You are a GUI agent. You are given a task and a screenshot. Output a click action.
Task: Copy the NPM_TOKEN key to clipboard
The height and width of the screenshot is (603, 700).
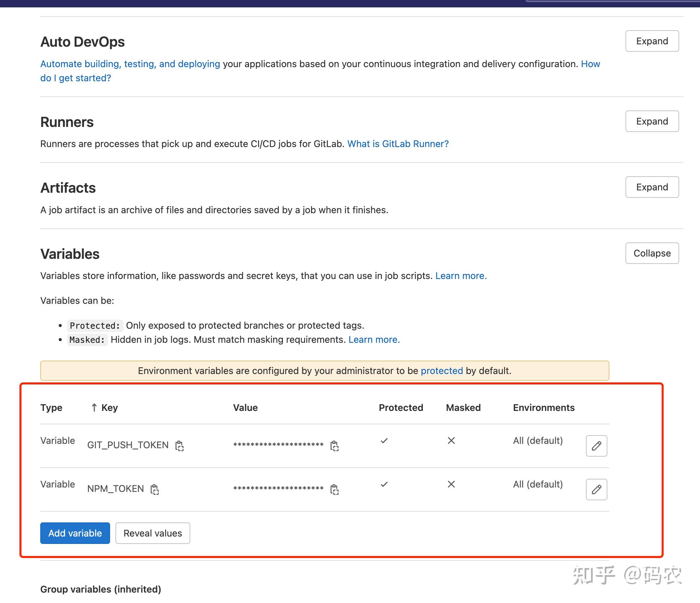(x=155, y=490)
